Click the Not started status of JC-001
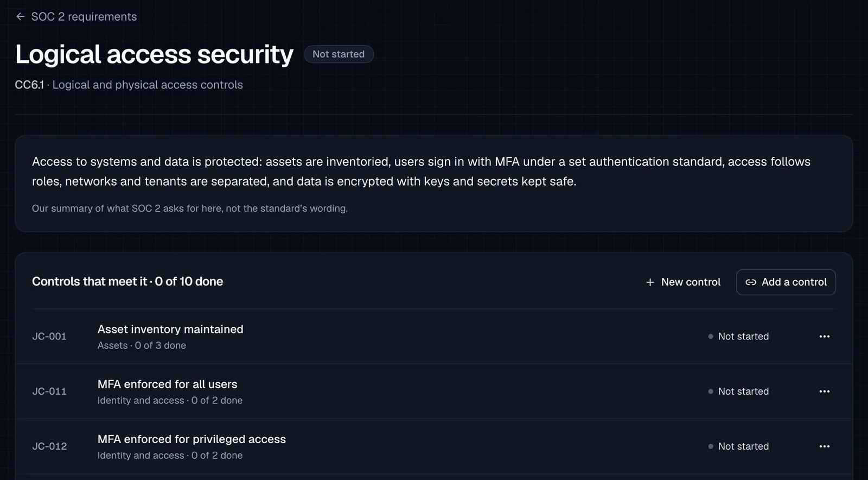The height and width of the screenshot is (480, 868). (738, 337)
